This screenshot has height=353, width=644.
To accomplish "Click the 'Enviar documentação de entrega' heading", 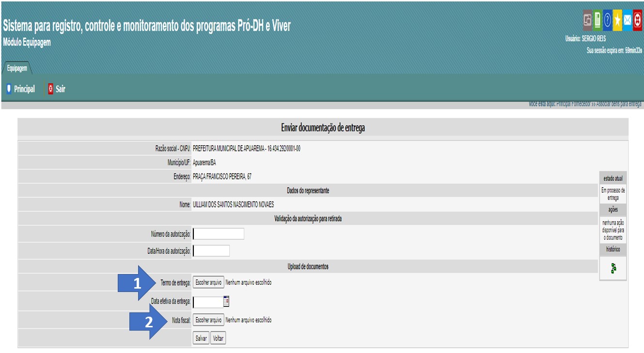I will 323,128.
